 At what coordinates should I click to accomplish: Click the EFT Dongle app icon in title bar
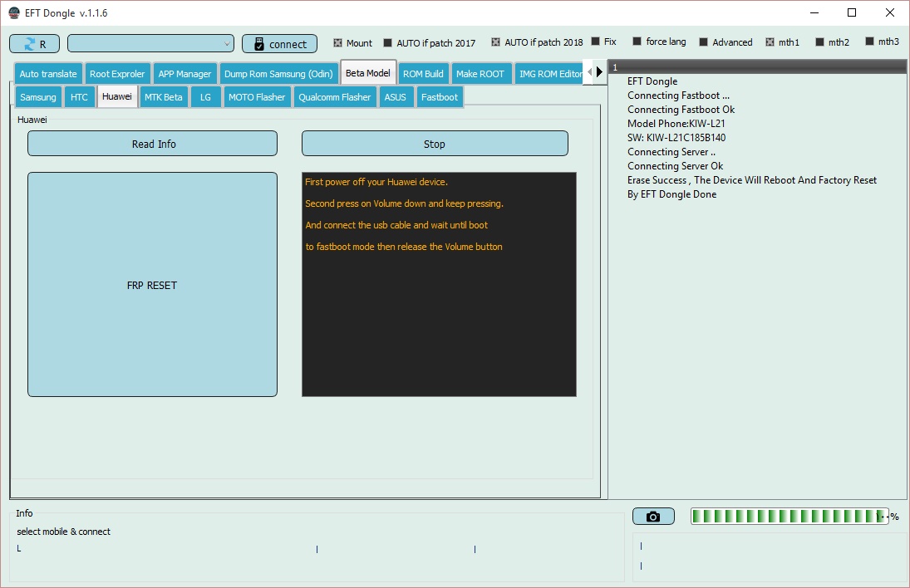[14, 12]
